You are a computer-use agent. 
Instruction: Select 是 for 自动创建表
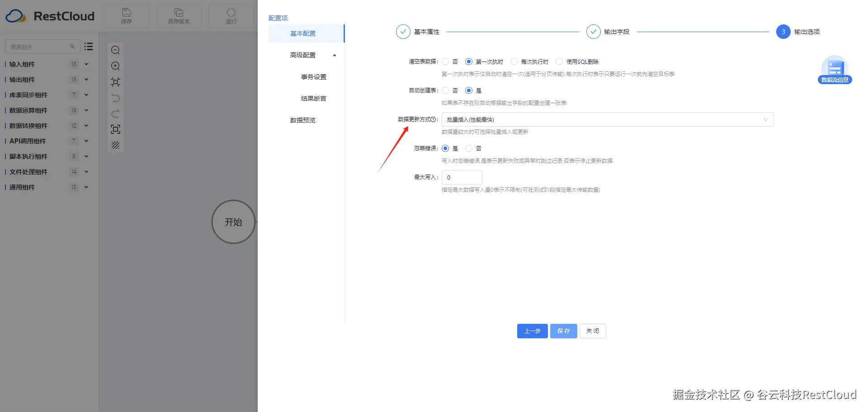pyautogui.click(x=469, y=90)
